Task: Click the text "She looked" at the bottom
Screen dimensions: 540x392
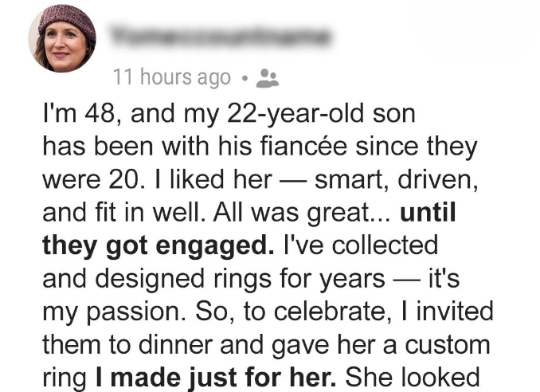Action: 413,378
